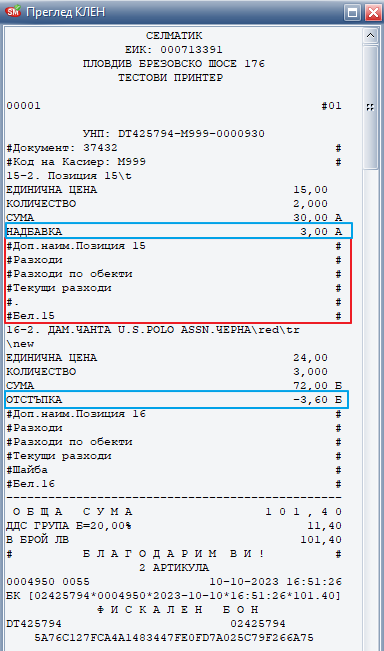Click the 0004950 0055 receipt counter
Screen dimensions: 384x651
point(48,582)
